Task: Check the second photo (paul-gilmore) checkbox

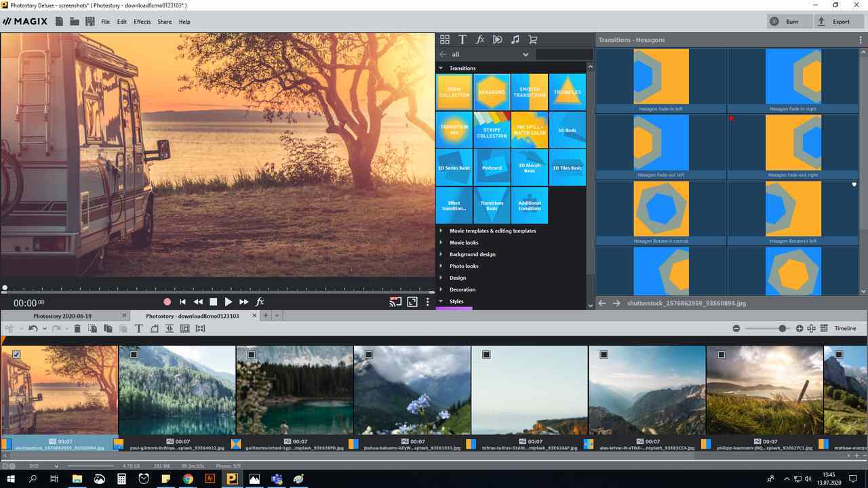Action: (x=134, y=354)
